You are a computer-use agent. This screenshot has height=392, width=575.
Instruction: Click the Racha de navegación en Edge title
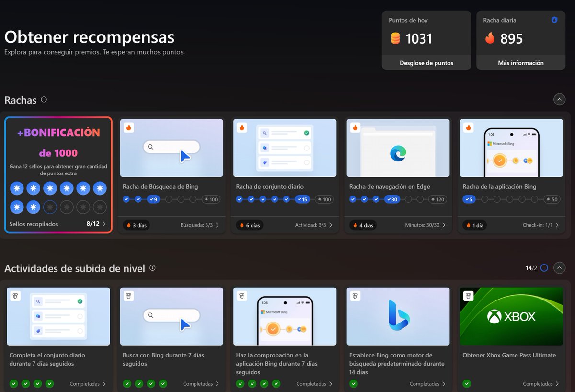point(390,187)
